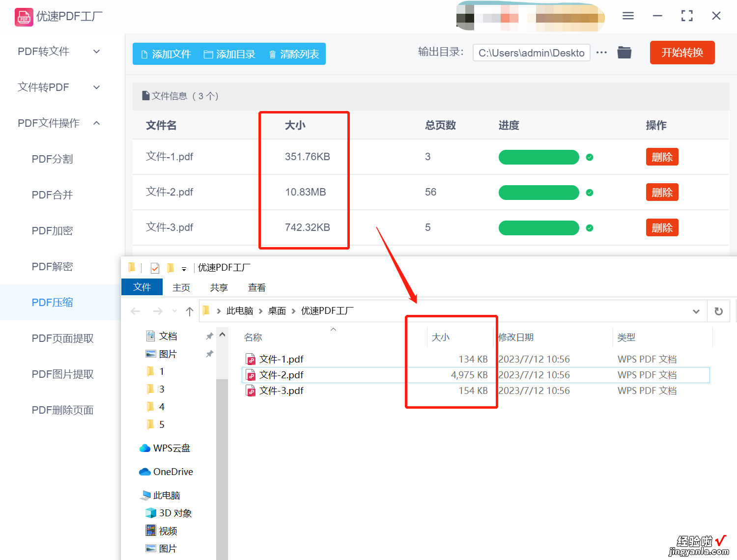Click the Explorer forward navigation arrow

click(158, 311)
